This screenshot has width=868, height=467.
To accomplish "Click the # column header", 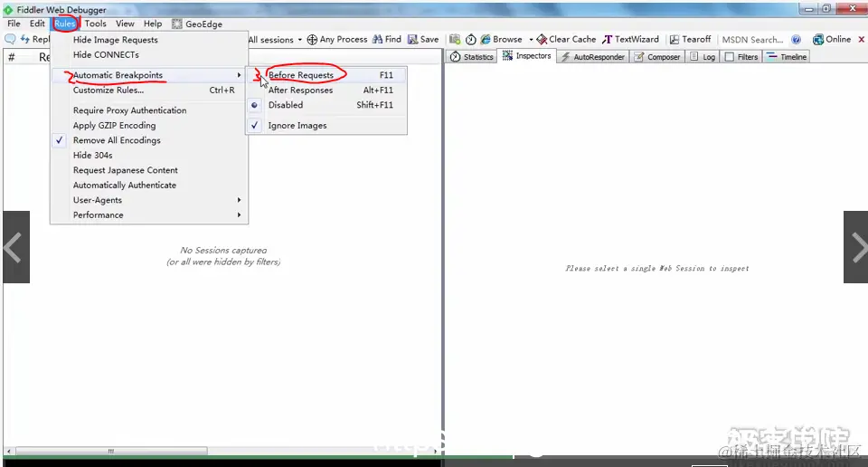I will 11,57.
